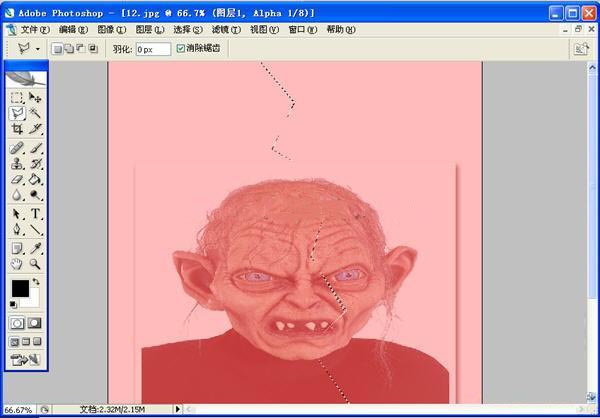
Task: Open the 图层(L) menu
Action: point(150,30)
